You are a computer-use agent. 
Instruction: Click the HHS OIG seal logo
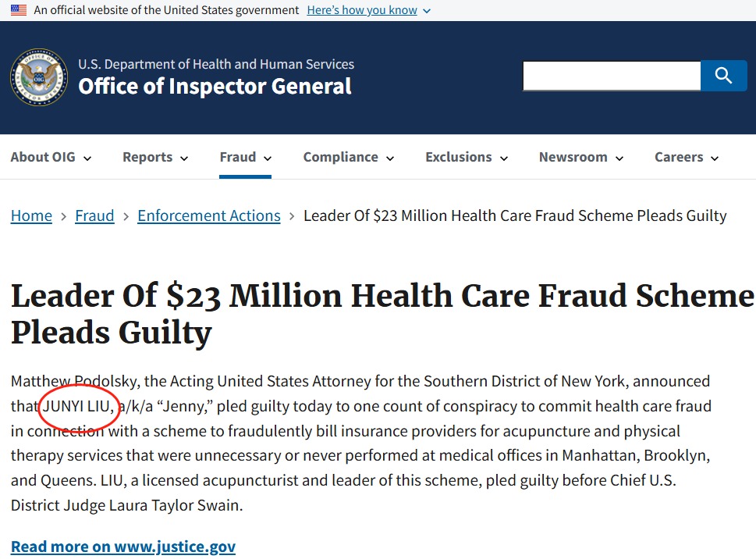[x=39, y=77]
